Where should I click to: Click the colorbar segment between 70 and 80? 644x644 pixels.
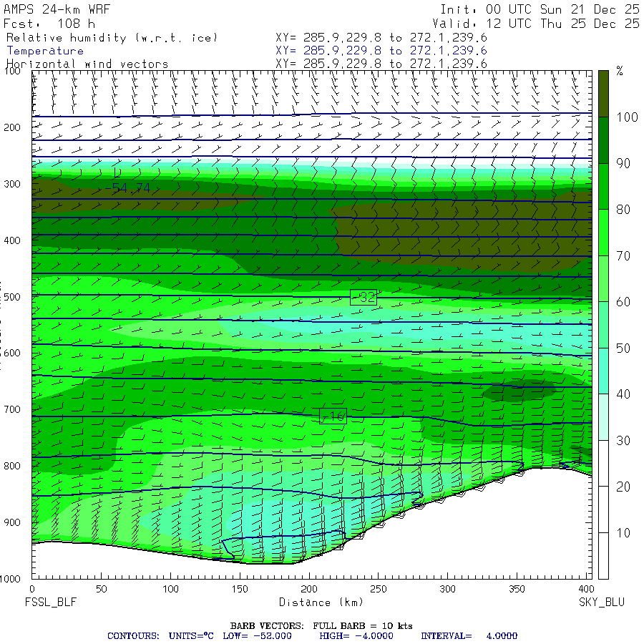(603, 233)
